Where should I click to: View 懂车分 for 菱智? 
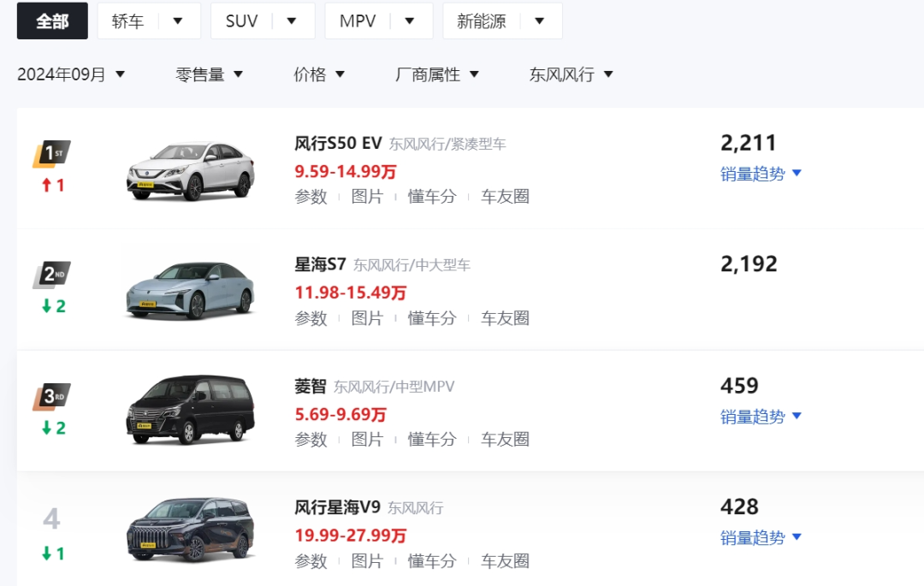(432, 440)
